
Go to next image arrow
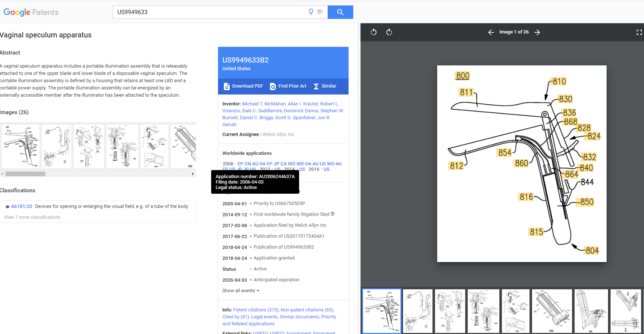click(x=537, y=32)
